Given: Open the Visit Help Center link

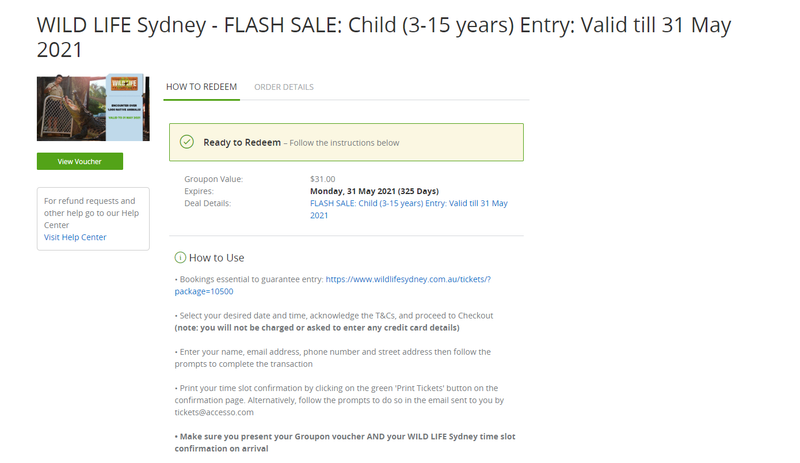Looking at the screenshot, I should pyautogui.click(x=75, y=237).
